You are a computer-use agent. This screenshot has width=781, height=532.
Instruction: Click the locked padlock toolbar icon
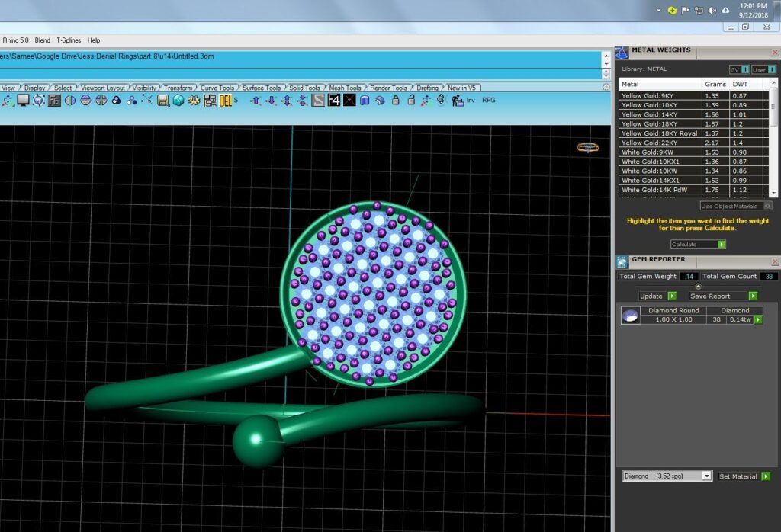(x=396, y=100)
